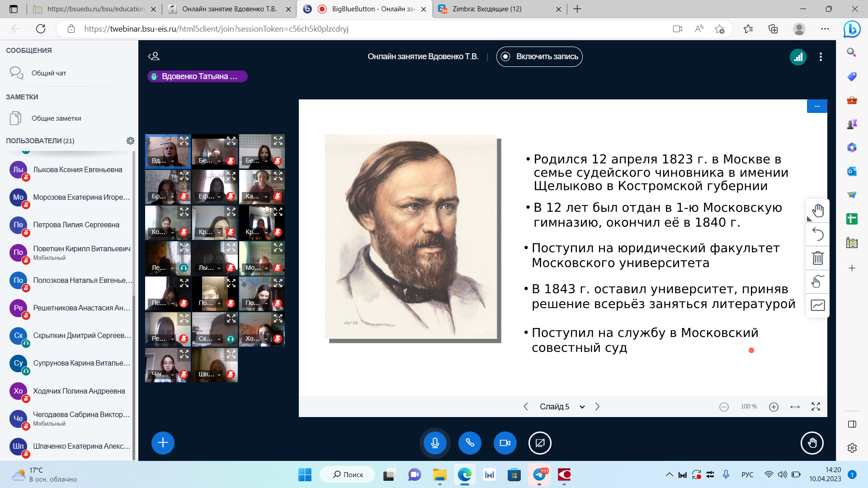Select user Скрыпкин Дмитрий Сергеевич

point(70,336)
